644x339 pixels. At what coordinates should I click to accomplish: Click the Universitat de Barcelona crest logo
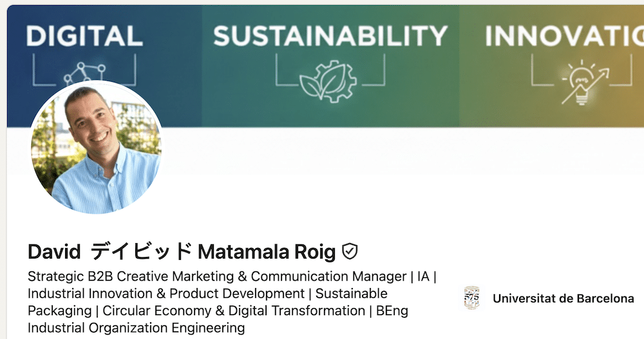[x=471, y=298]
